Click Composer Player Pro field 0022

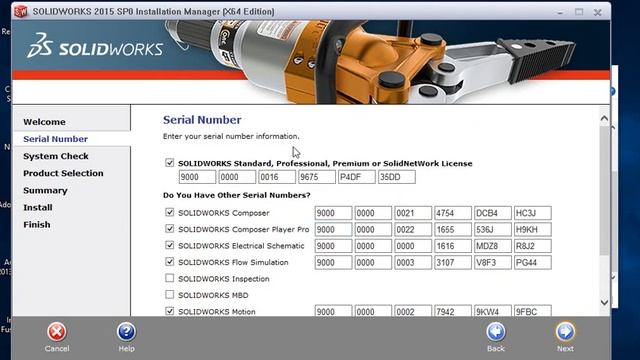413,229
